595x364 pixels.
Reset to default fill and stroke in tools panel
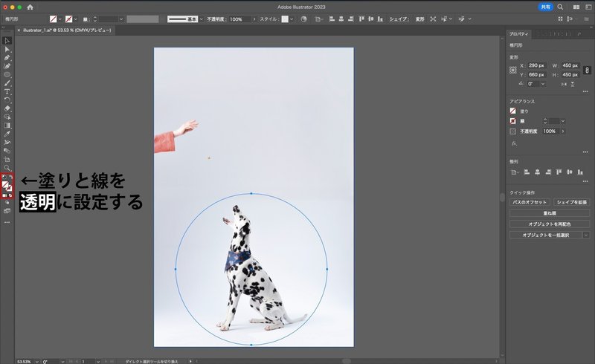pyautogui.click(x=4, y=177)
